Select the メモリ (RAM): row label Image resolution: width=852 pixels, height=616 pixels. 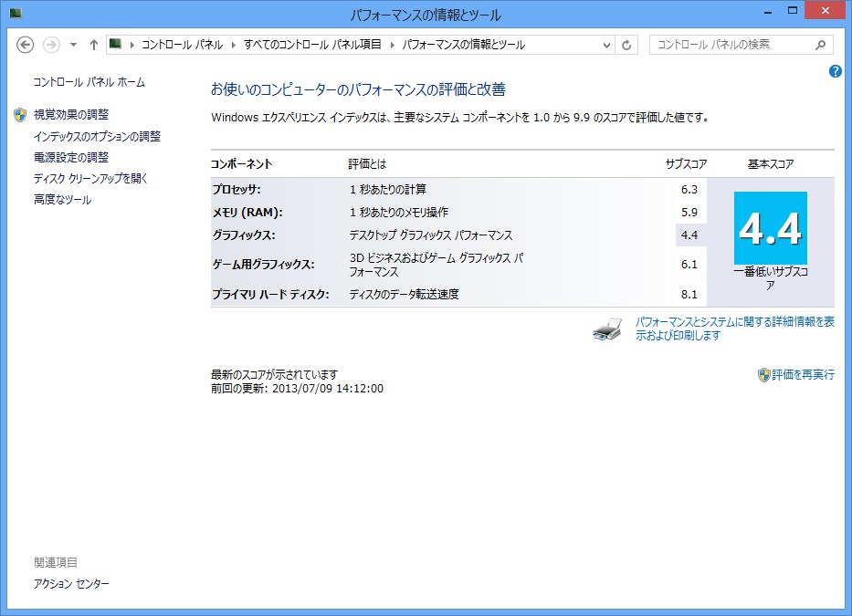pos(247,213)
